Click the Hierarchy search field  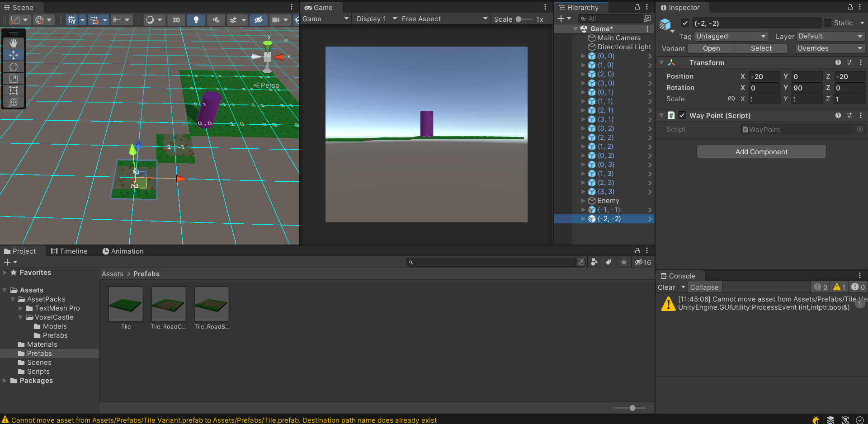[611, 19]
